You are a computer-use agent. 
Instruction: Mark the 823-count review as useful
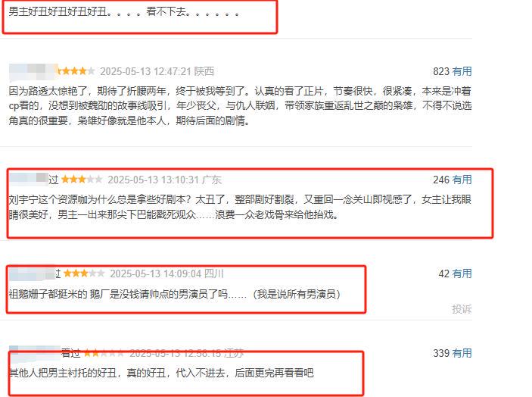(x=462, y=71)
